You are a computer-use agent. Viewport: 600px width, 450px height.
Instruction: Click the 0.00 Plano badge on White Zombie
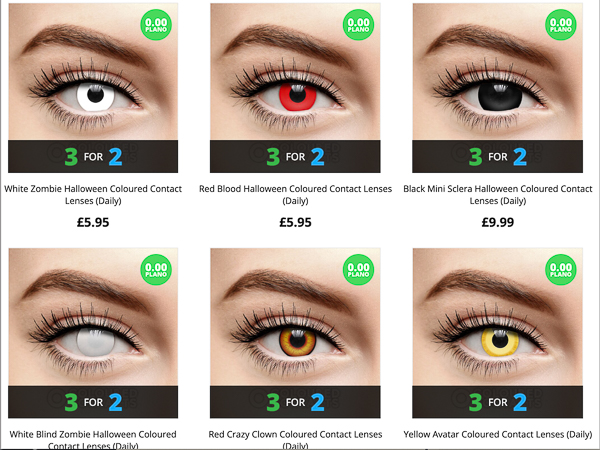[156, 25]
